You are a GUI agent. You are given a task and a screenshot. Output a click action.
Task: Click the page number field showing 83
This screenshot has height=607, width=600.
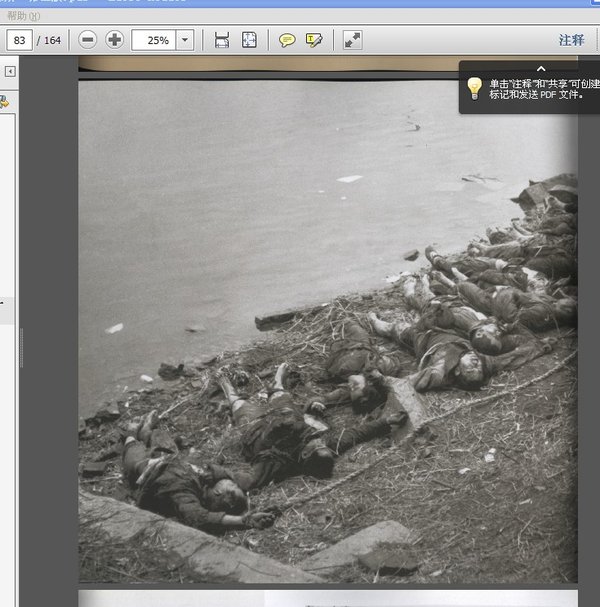pos(19,40)
